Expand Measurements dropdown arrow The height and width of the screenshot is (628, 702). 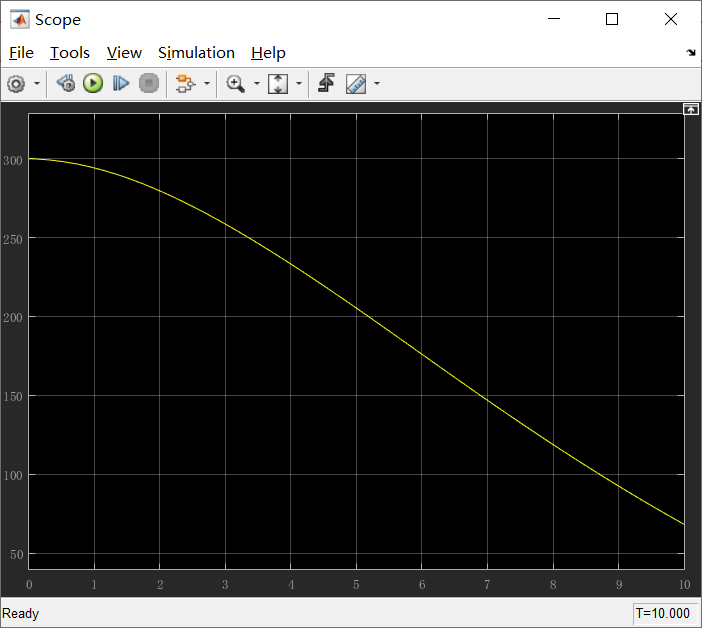coord(377,84)
